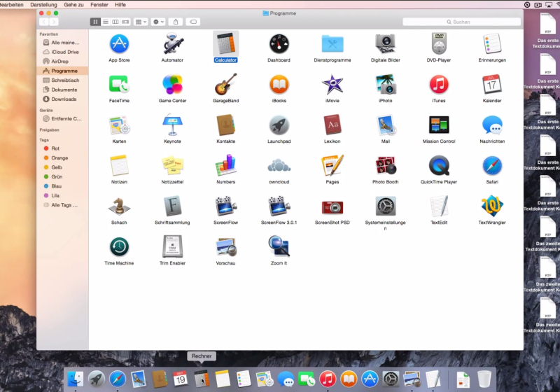Open the Darstellung menu
The image size is (560, 392).
coord(43,4)
